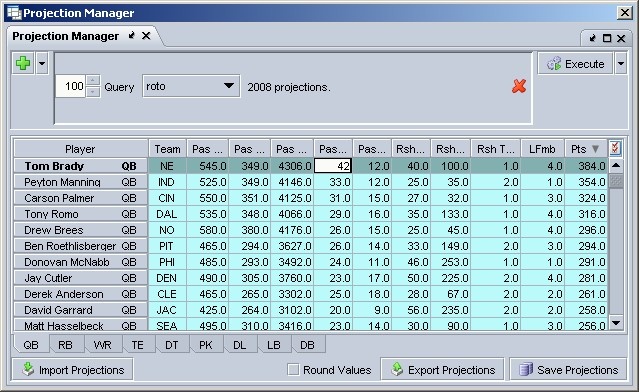Select the Drew Brees player row
The height and width of the screenshot is (392, 639).
[311, 230]
